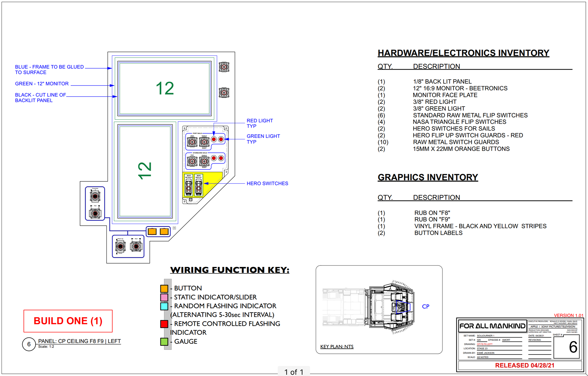Click the orange Button swatch in the wiring key
The height and width of the screenshot is (376, 588).
(x=164, y=288)
